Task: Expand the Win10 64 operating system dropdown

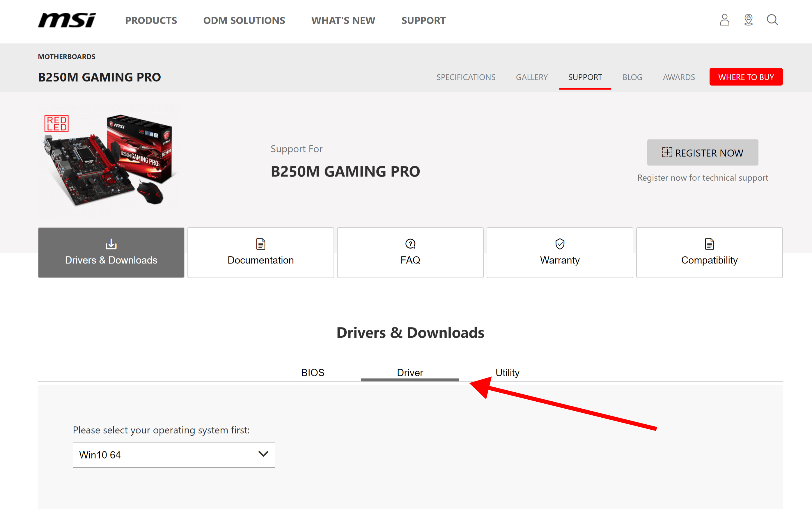Action: point(174,455)
